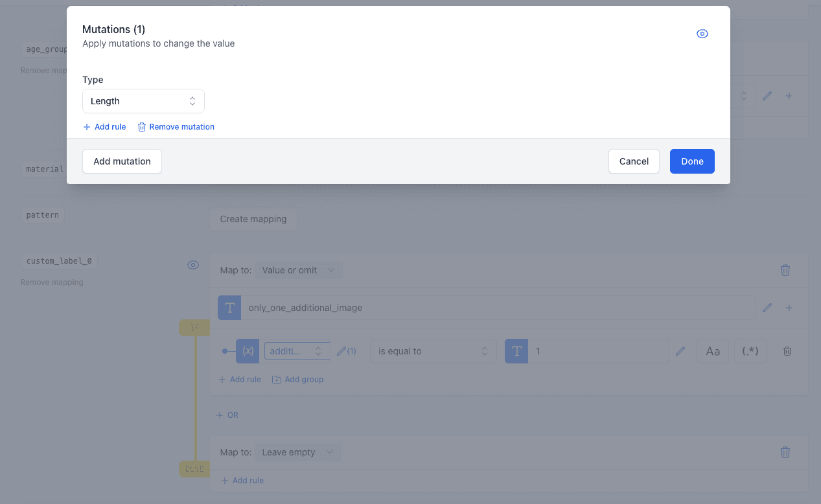Confirm mutations by clicking Done
Viewport: 821px width, 504px height.
(692, 161)
